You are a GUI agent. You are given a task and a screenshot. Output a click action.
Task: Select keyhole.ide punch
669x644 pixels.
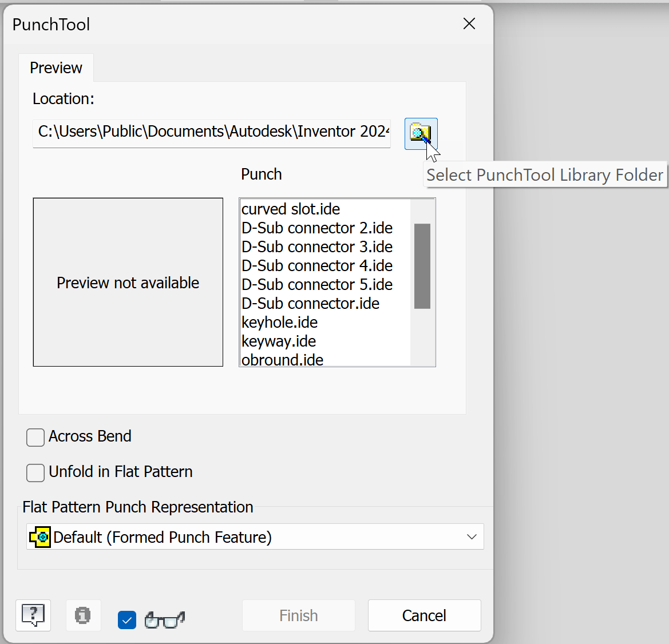[x=279, y=322]
